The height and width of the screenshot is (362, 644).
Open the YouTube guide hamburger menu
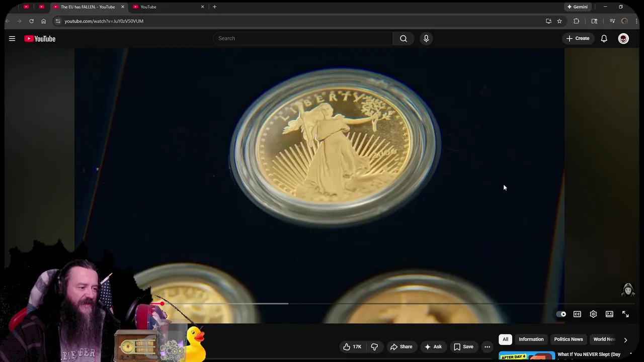pos(12,39)
